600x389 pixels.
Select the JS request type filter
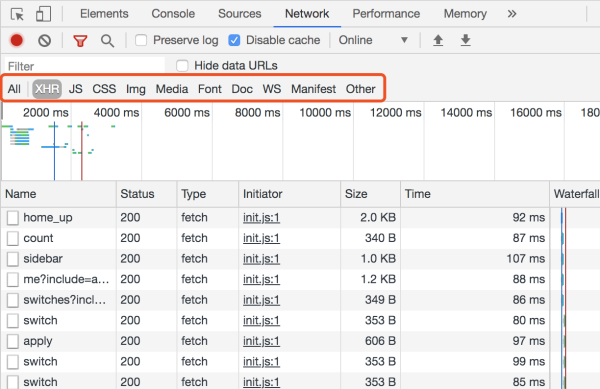click(x=75, y=89)
